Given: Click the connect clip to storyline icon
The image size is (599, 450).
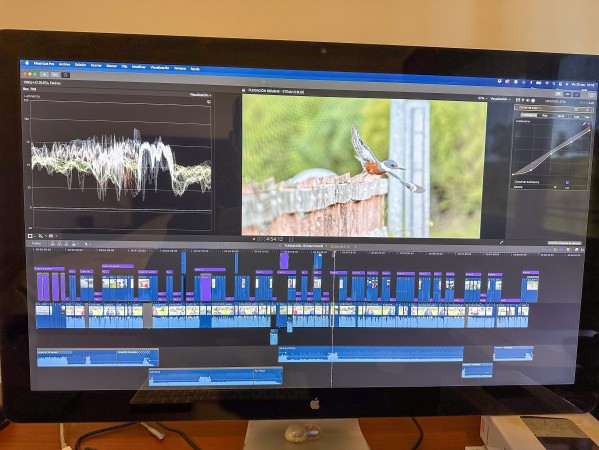Looking at the screenshot, I should (x=53, y=243).
